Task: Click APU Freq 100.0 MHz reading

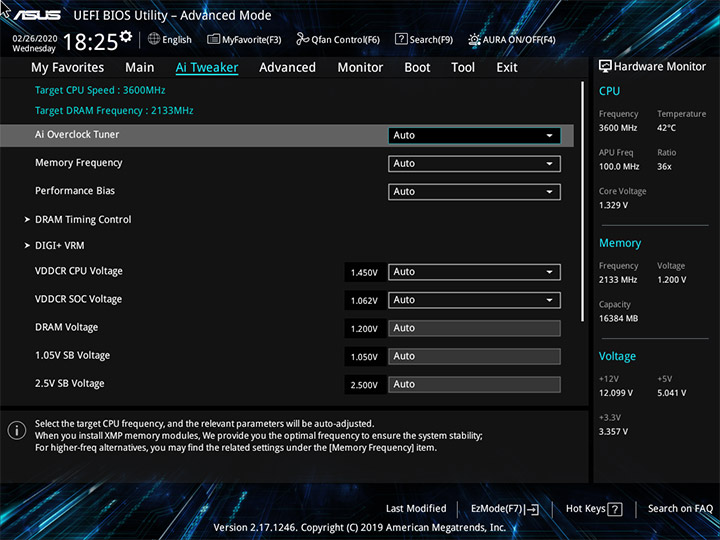Action: [619, 167]
